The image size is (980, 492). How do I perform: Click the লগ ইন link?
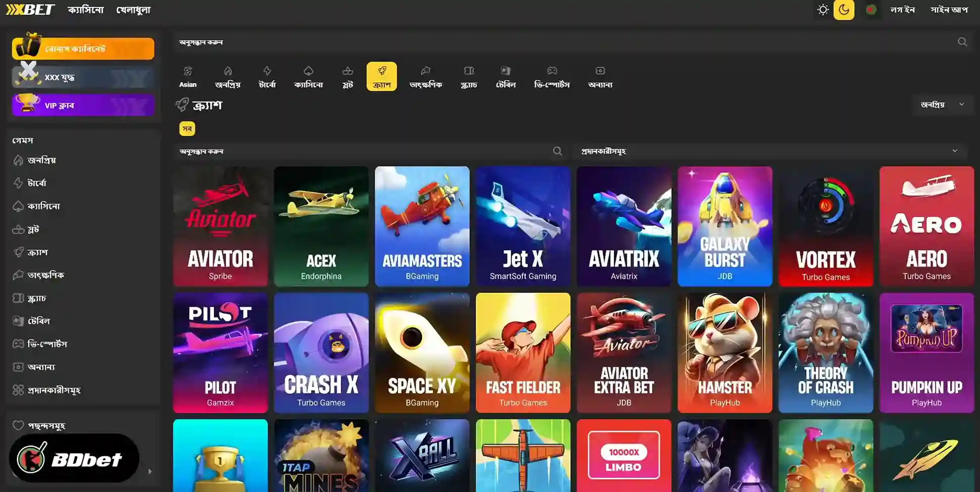[x=902, y=10]
